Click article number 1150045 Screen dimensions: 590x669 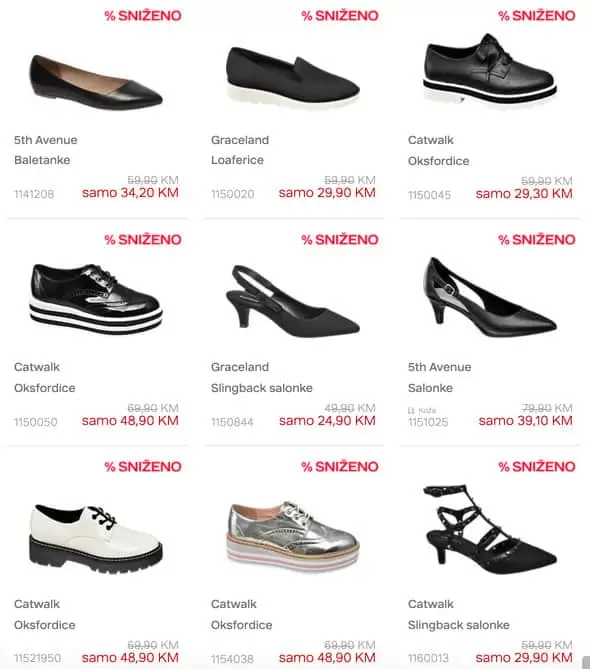tap(429, 195)
